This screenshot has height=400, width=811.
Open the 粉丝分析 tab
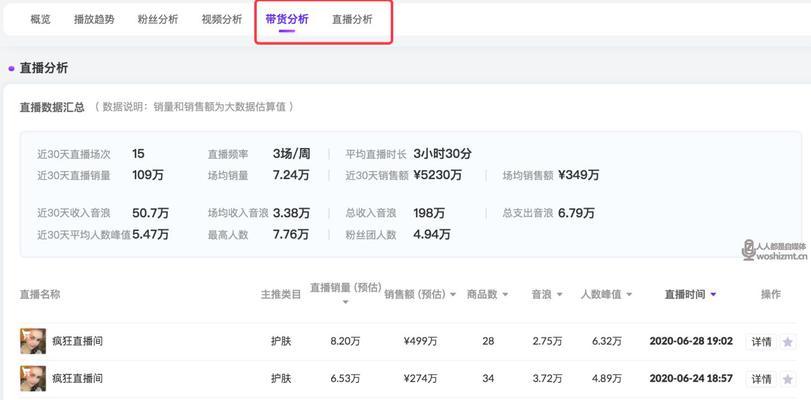pos(158,19)
